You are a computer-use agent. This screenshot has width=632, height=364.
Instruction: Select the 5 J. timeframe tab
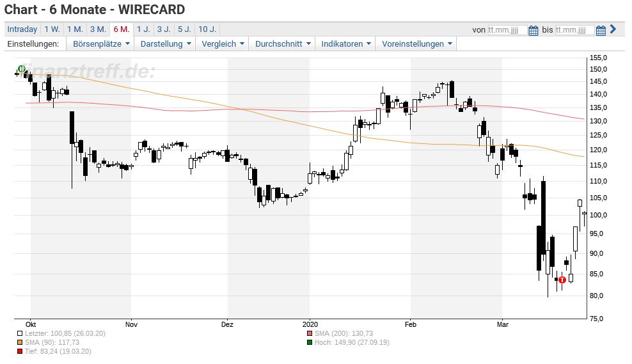pyautogui.click(x=184, y=29)
